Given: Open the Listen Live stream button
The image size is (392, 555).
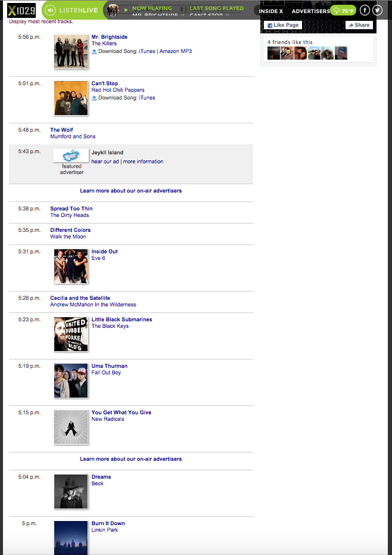Looking at the screenshot, I should [73, 10].
